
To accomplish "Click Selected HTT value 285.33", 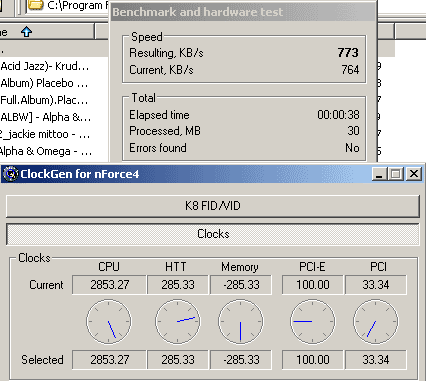I will tap(178, 360).
